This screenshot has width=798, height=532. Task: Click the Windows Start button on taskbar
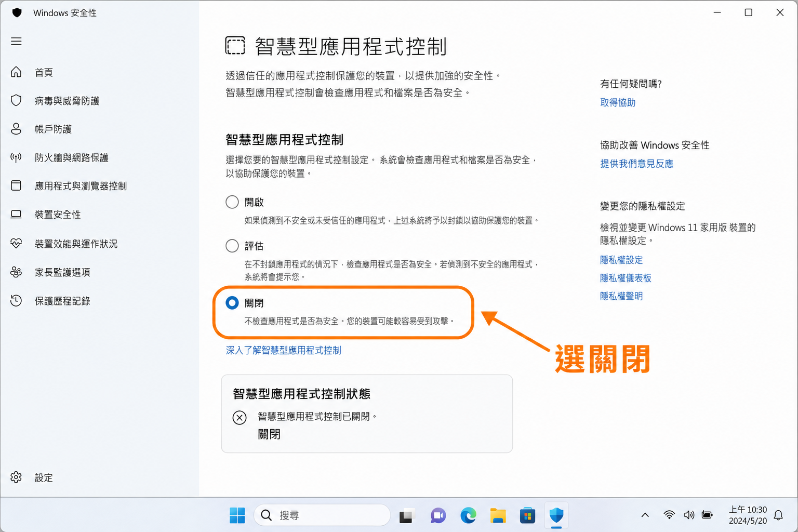point(237,515)
